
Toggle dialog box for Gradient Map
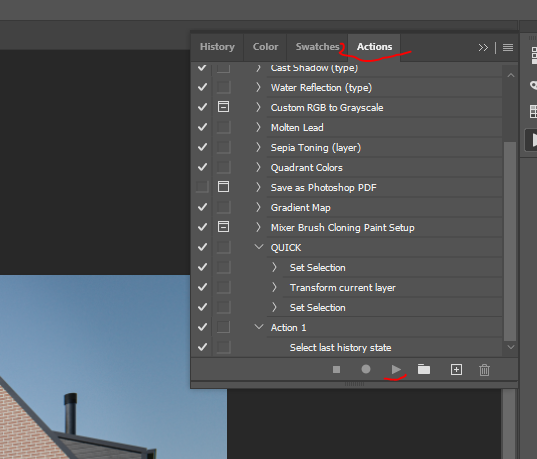tap(223, 207)
